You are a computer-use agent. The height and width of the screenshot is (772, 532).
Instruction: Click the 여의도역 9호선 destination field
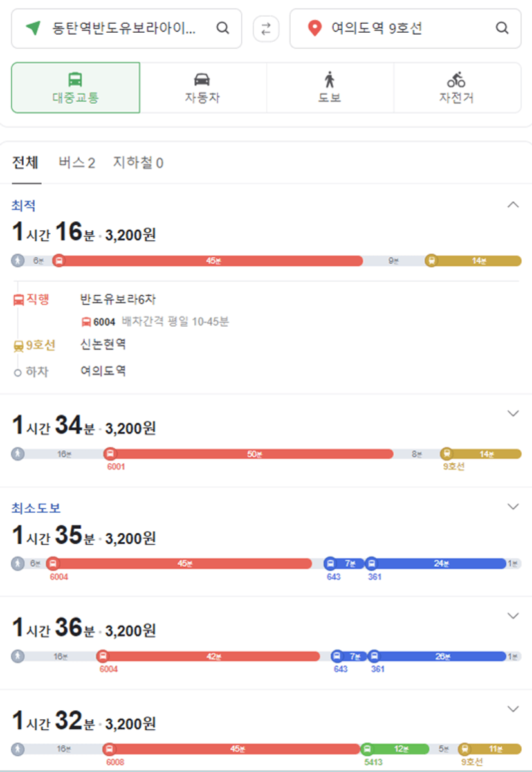click(405, 29)
